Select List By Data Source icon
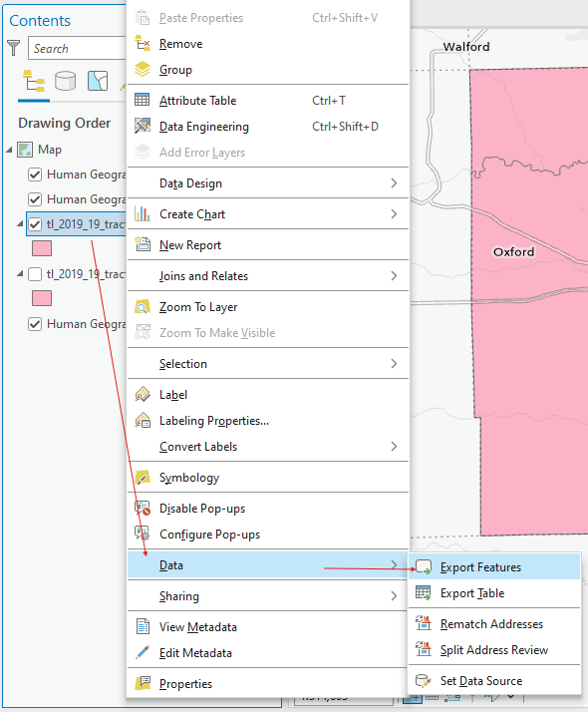Screen dimensions: 588x712 [x=66, y=82]
